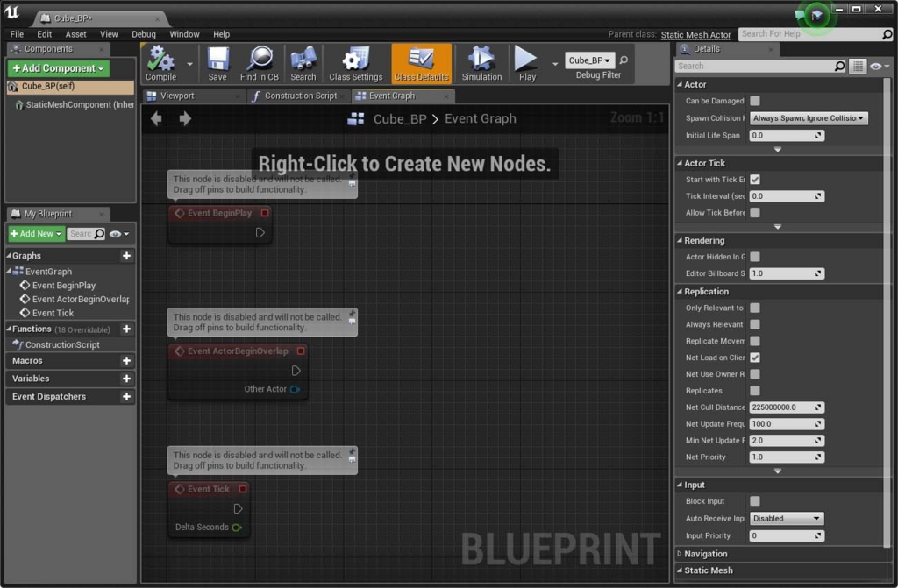Open the Auto Receive Input dropdown

787,519
